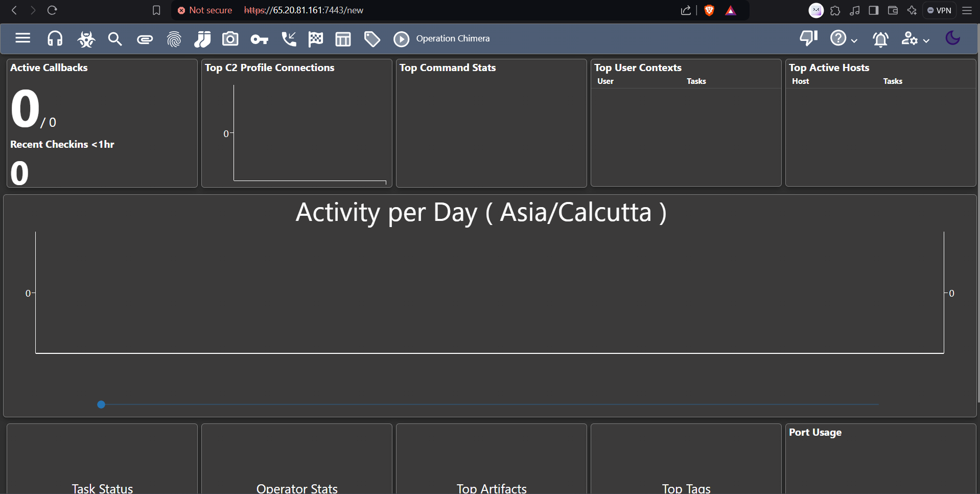Open the reporting flag icon
980x494 pixels.
tap(316, 39)
